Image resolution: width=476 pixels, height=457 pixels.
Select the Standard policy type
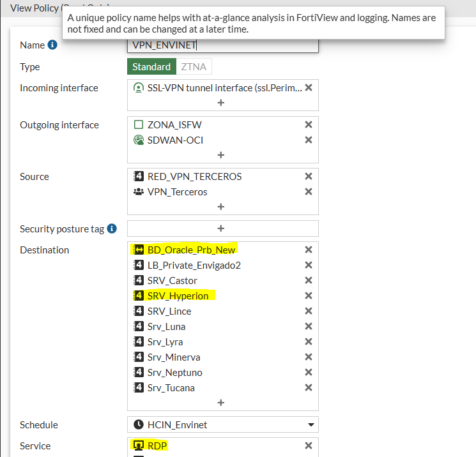151,66
